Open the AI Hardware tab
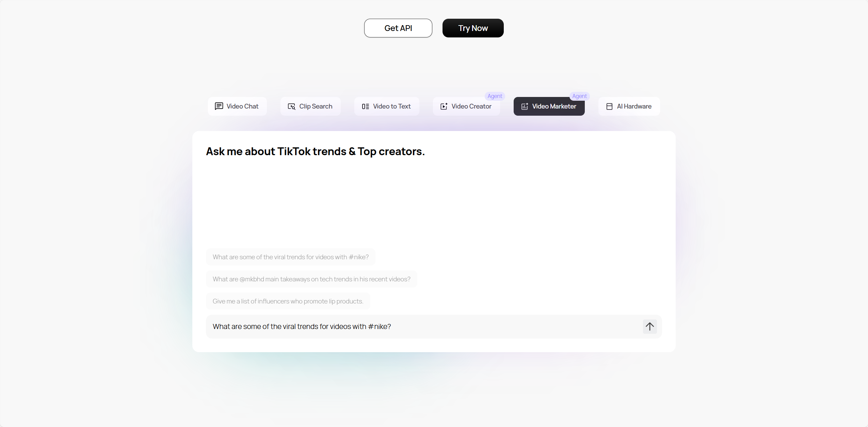The image size is (868, 427). [629, 106]
